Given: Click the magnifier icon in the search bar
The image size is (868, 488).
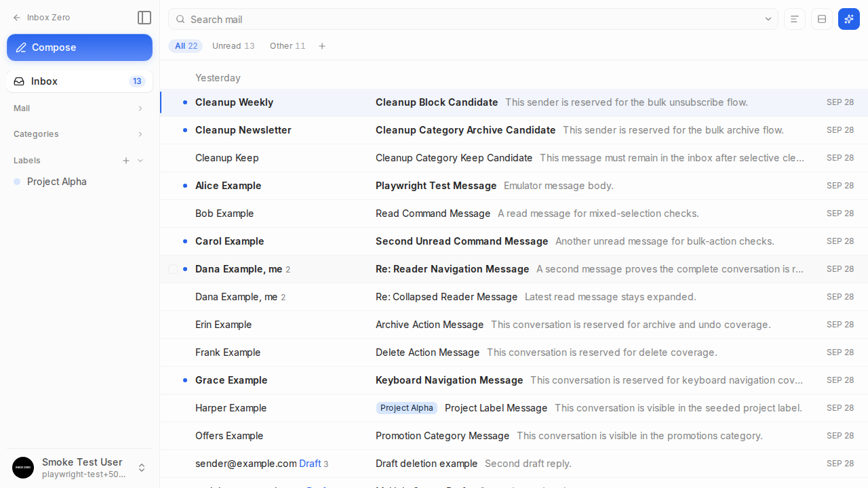Looking at the screenshot, I should point(180,19).
